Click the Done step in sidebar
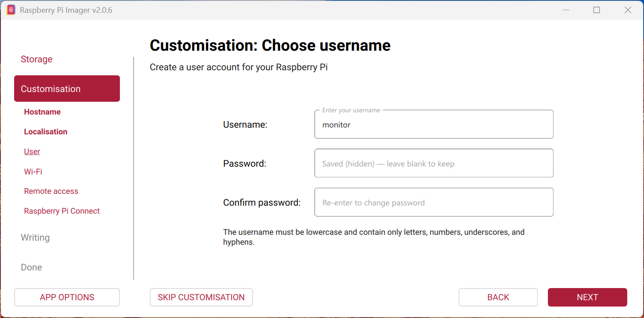The image size is (644, 318). pyautogui.click(x=31, y=267)
